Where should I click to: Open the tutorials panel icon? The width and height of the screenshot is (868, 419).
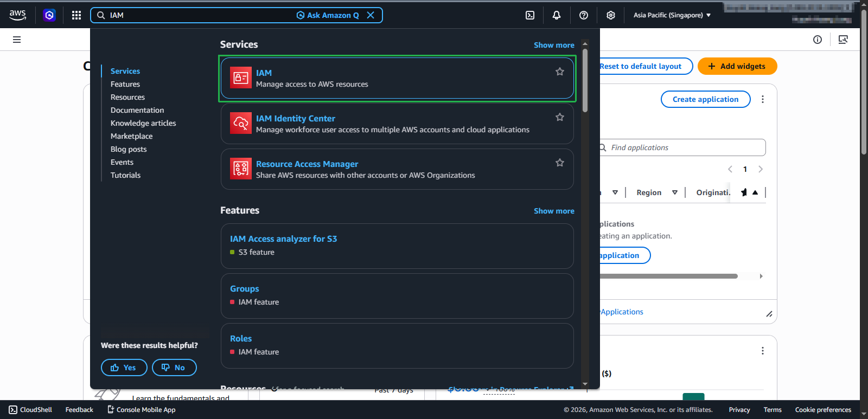[x=843, y=40]
